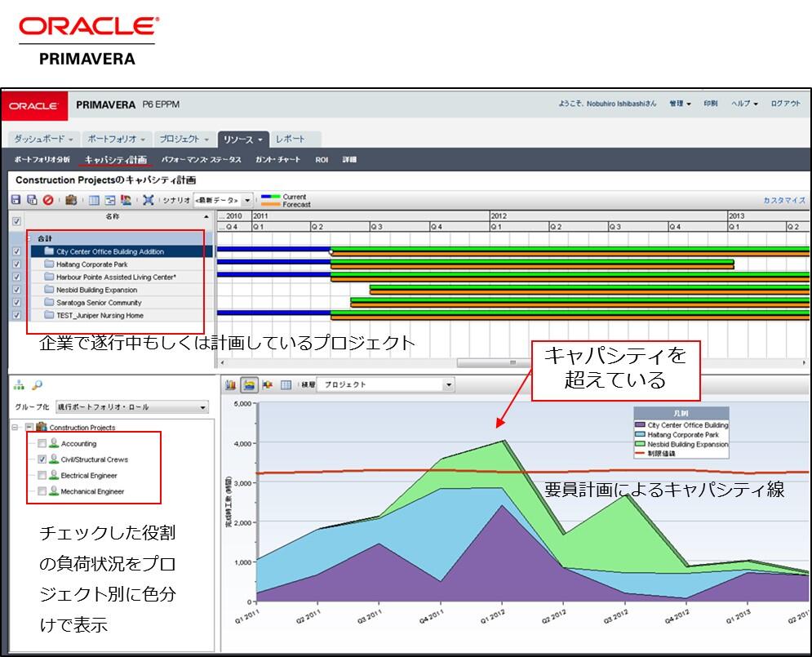Switch to stacked area chart view icon
812x657 pixels.
pos(250,384)
